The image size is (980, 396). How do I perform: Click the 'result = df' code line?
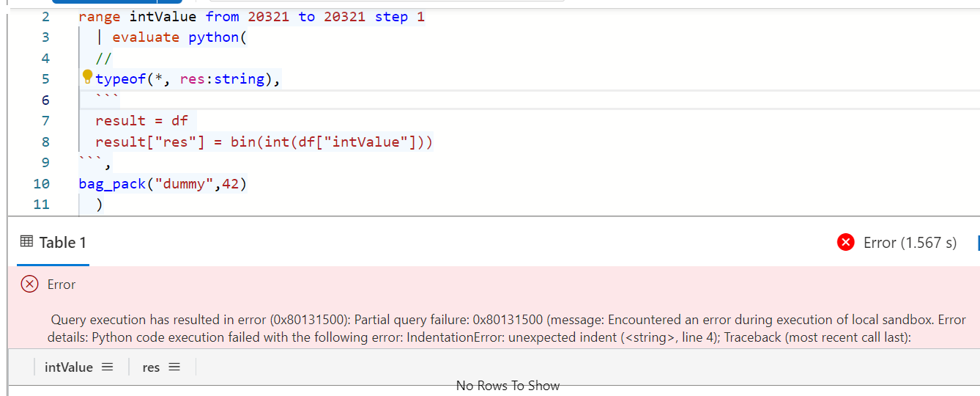pyautogui.click(x=142, y=120)
